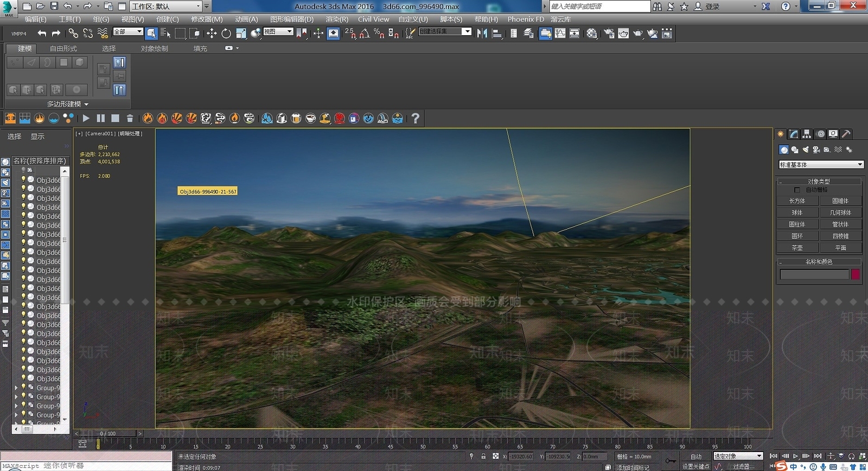Image resolution: width=868 pixels, height=471 pixels.
Task: Click the Redo arrow in main toolbar
Action: tap(56, 34)
